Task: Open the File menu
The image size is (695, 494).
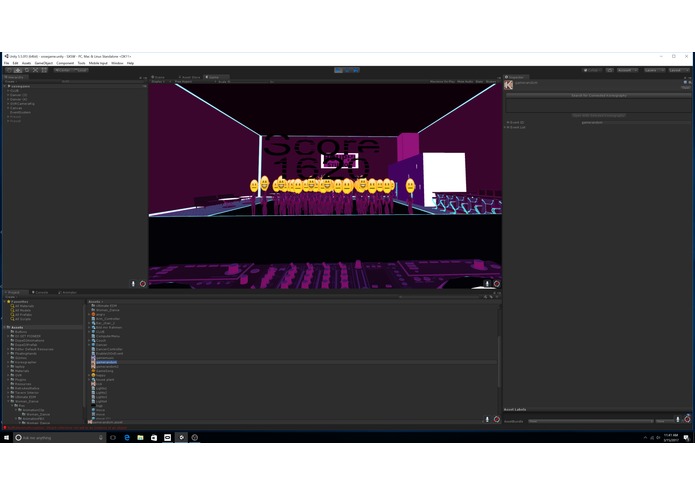Action: pyautogui.click(x=7, y=63)
